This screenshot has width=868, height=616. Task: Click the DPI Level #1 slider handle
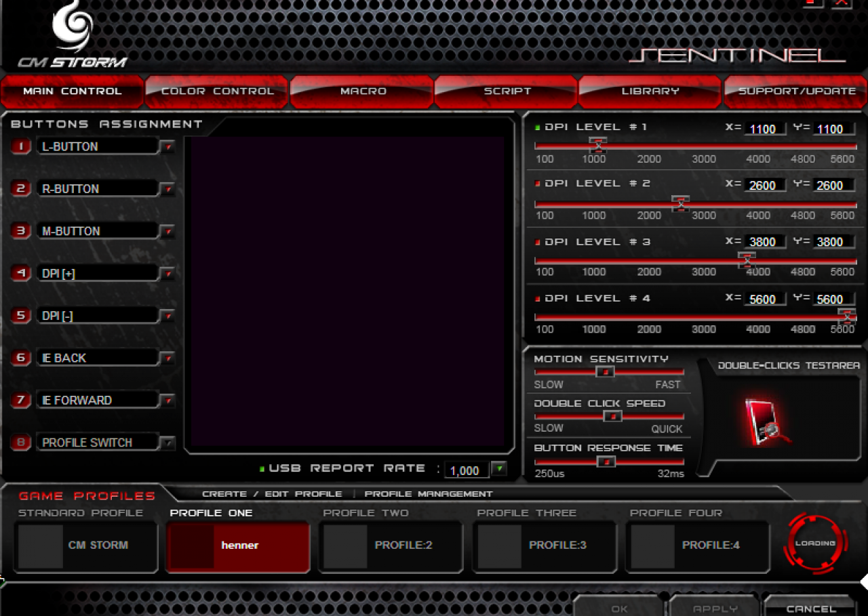click(597, 145)
